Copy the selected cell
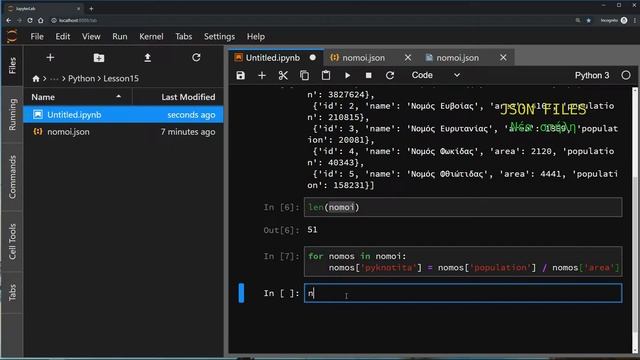The width and height of the screenshot is (640, 360). 304,76
